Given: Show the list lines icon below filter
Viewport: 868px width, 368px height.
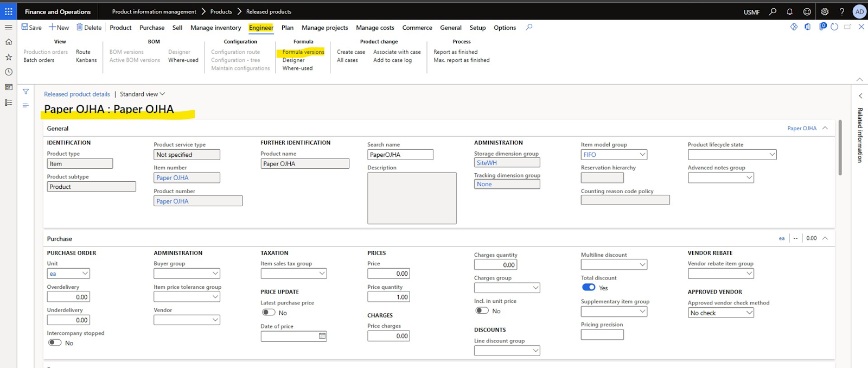Looking at the screenshot, I should tap(25, 105).
